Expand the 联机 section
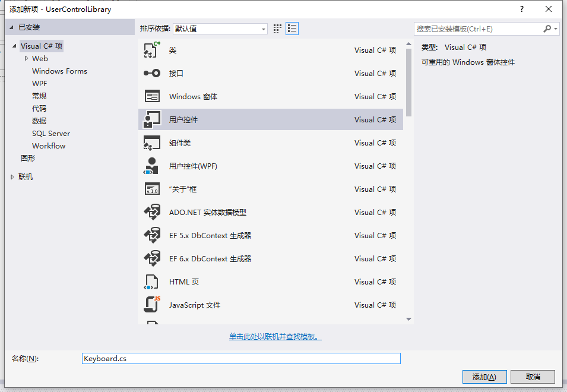Screen dimensions: 567x392 pos(12,177)
